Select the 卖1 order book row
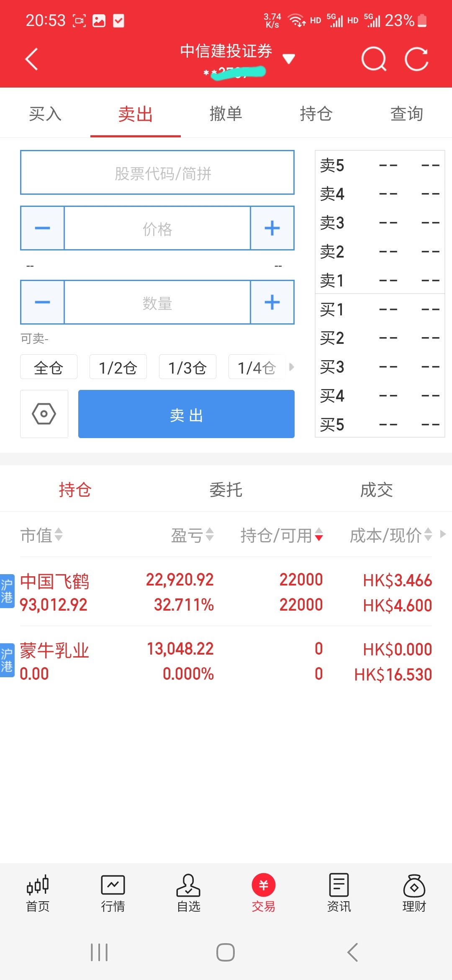 tap(380, 280)
